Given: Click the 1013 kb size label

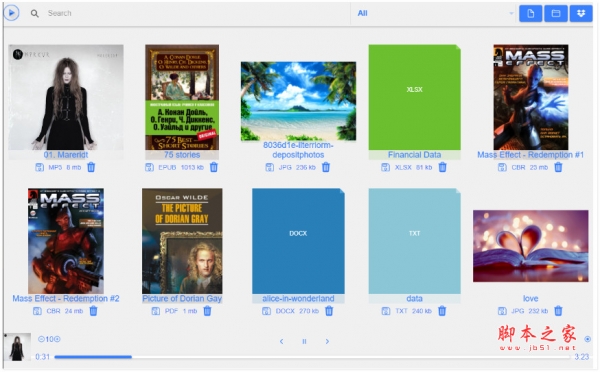Looking at the screenshot, I should pos(192,167).
